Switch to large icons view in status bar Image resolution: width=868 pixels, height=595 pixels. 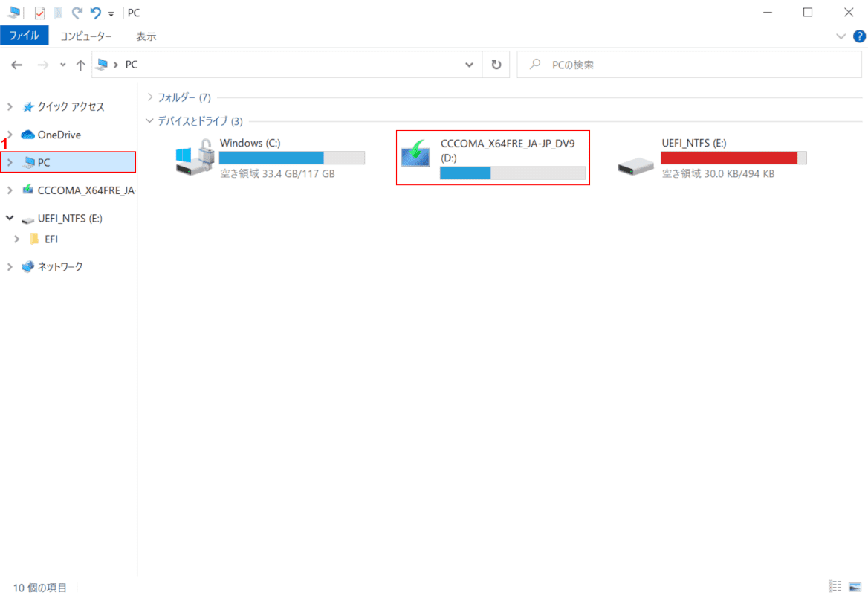point(855,586)
